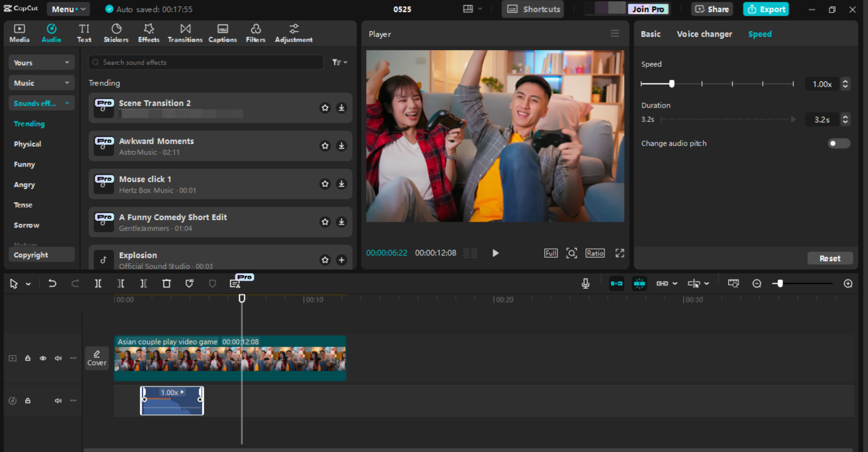Screen dimensions: 868x452
Task: Open the Transitions panel
Action: tap(185, 32)
